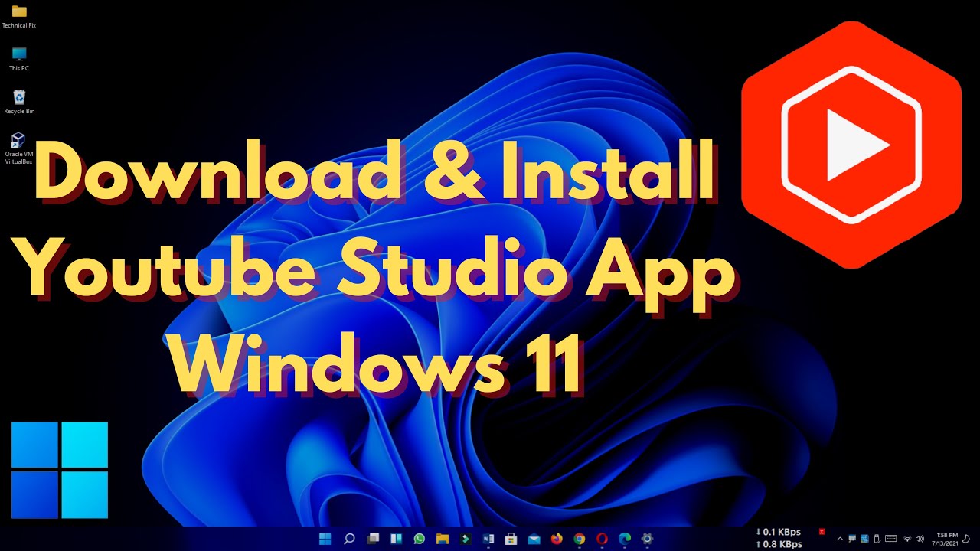Click the 0.1 KBps download speed readout
This screenshot has height=551, width=980.
(x=779, y=532)
